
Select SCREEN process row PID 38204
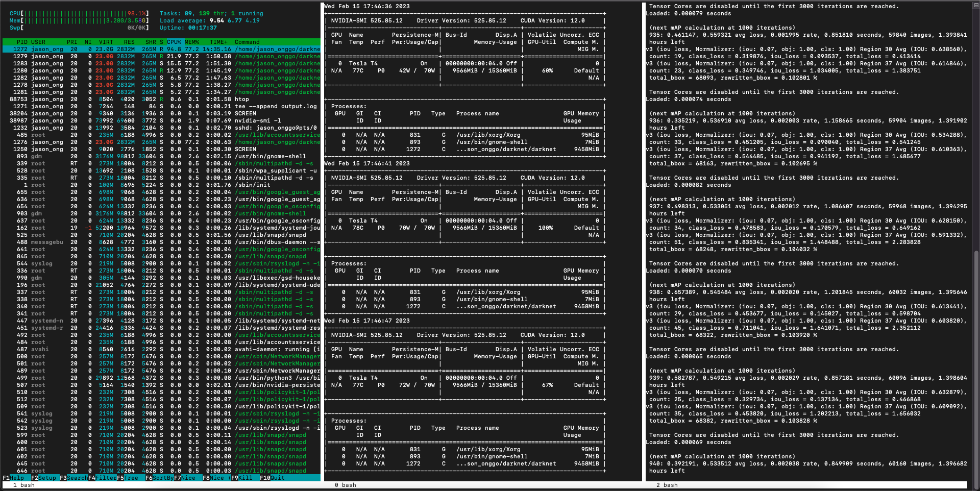[x=161, y=113]
